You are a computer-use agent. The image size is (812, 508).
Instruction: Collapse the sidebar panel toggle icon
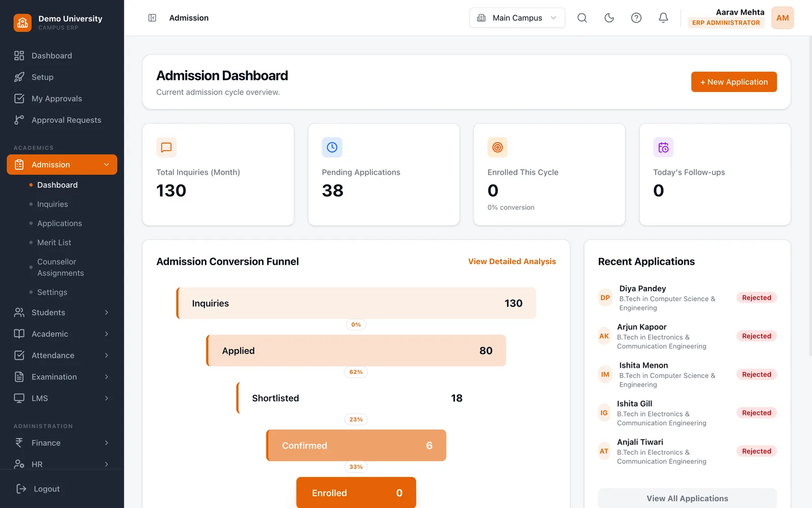click(152, 18)
